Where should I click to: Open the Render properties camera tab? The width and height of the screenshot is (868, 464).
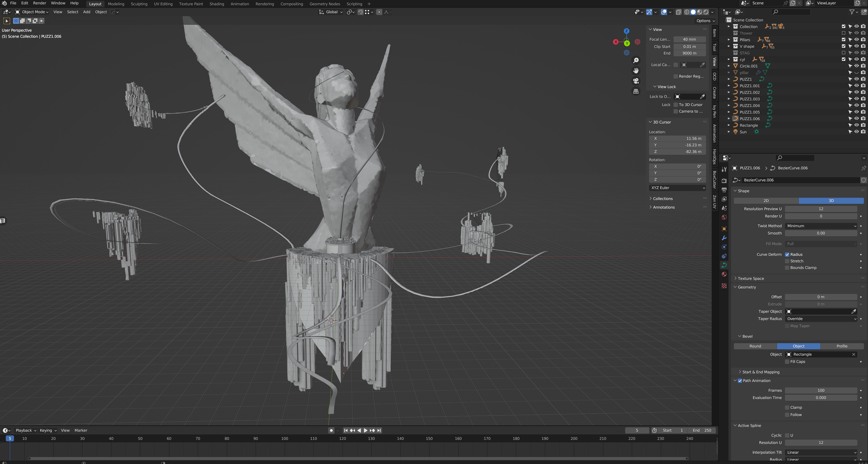(x=724, y=181)
